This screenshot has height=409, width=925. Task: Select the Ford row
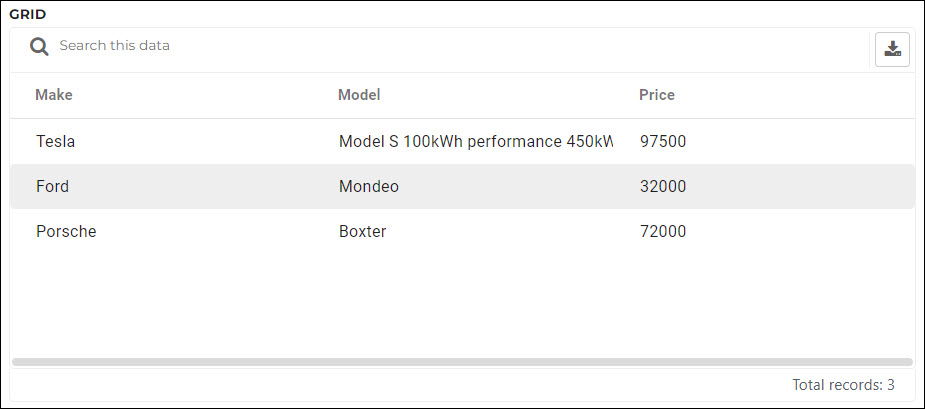point(462,186)
